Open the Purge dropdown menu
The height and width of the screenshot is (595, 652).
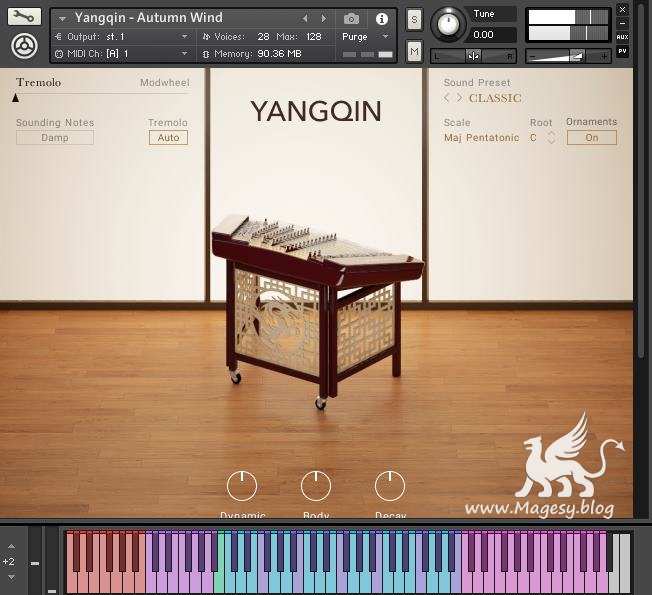pos(366,37)
